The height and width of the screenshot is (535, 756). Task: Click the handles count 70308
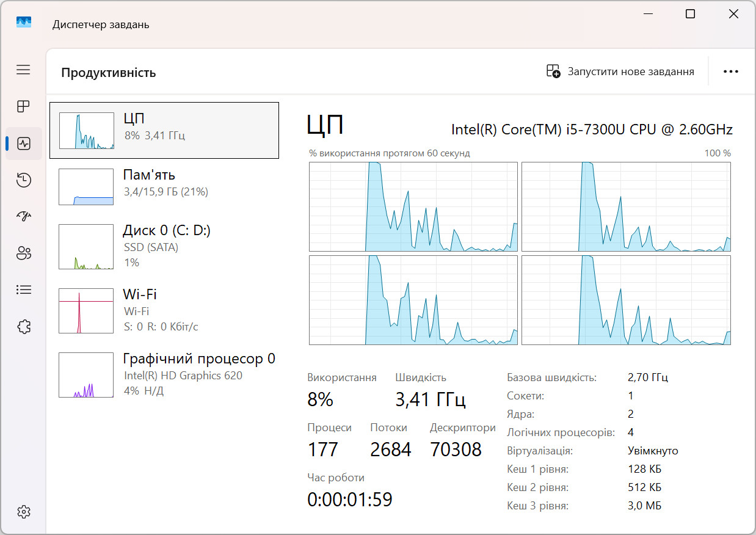point(456,449)
